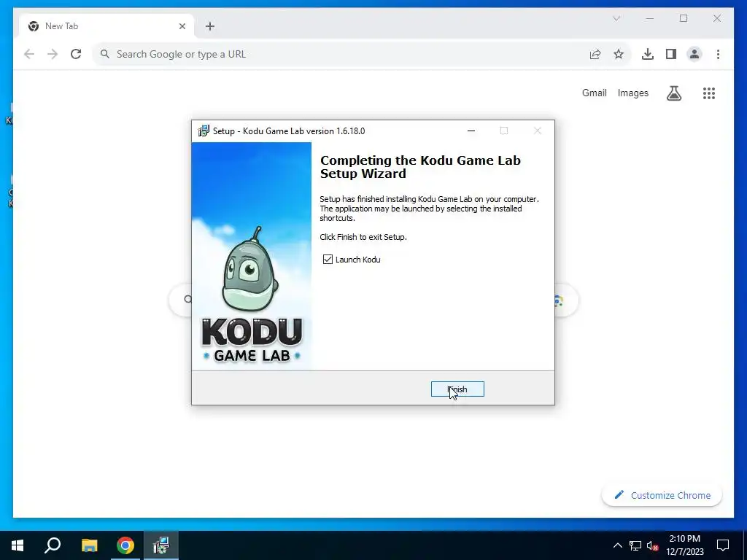Minimize the Kodu Game Lab setup window
The width and height of the screenshot is (747, 560).
click(471, 131)
